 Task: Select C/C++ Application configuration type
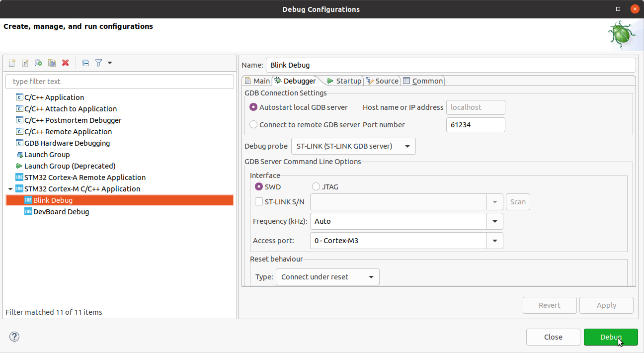[x=54, y=97]
